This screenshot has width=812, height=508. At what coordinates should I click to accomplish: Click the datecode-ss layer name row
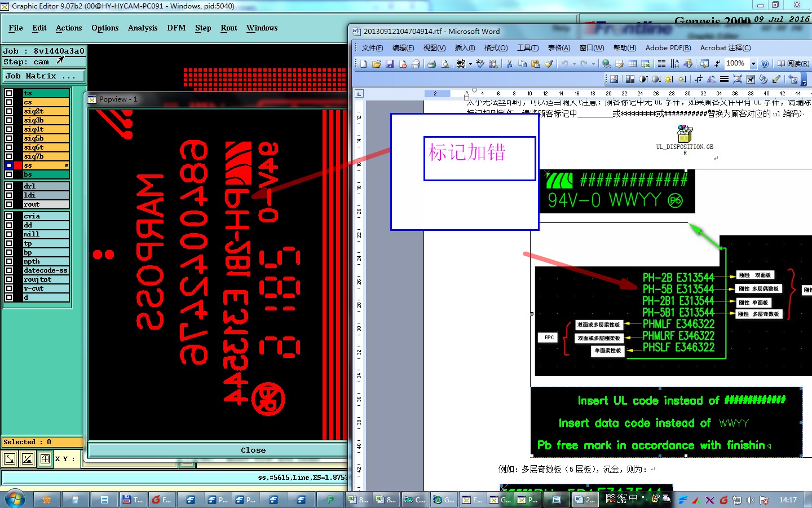click(x=46, y=270)
